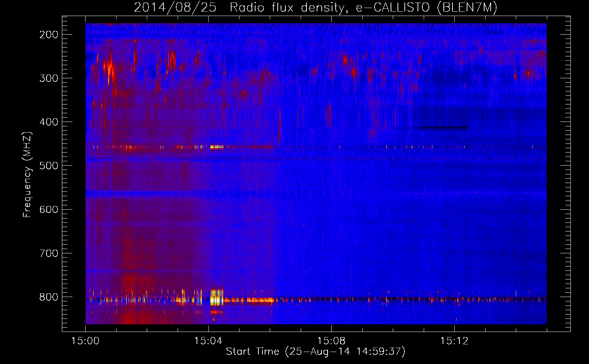Click the plot title '2014/08/25 Radio flux density'
Screen dimensions: 589x364
(x=238, y=8)
